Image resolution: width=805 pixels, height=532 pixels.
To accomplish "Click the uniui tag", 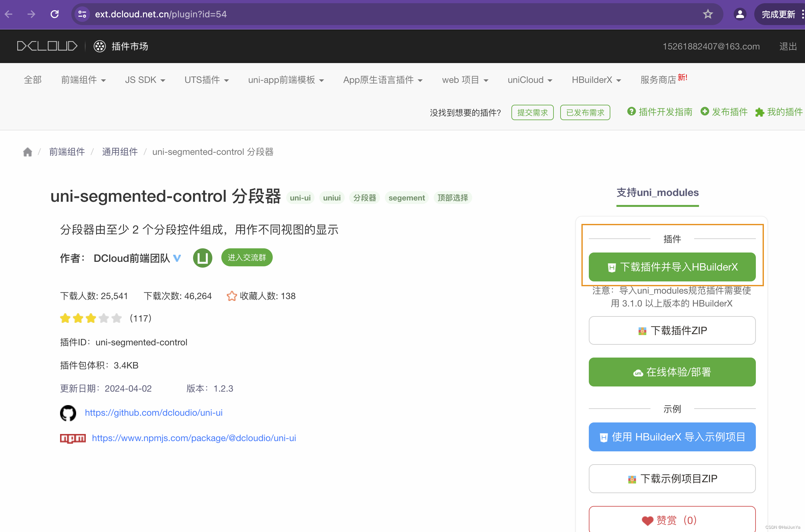I will click(332, 198).
